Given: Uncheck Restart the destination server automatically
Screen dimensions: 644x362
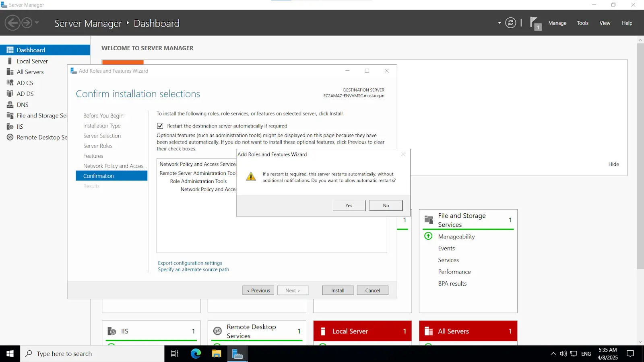Looking at the screenshot, I should pos(160,125).
